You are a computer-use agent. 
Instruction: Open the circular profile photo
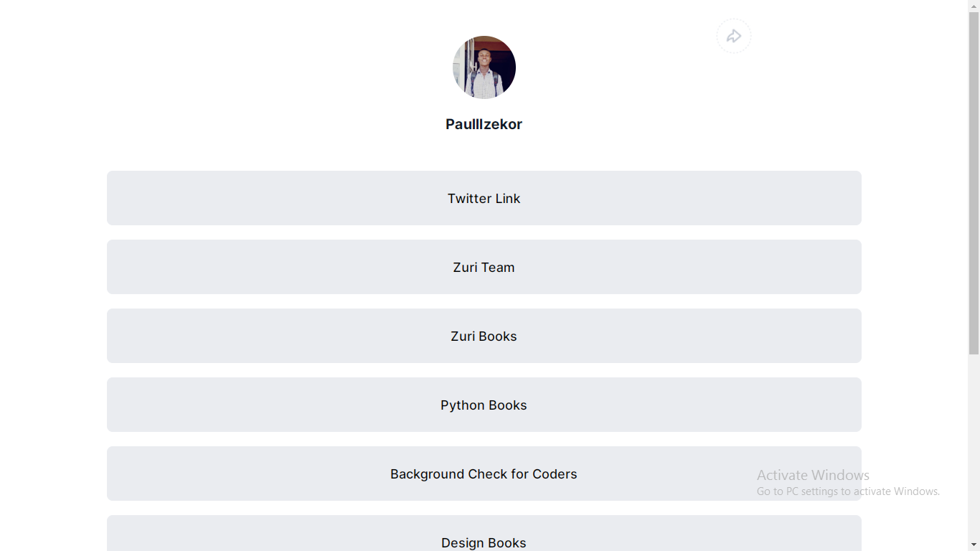click(x=484, y=67)
